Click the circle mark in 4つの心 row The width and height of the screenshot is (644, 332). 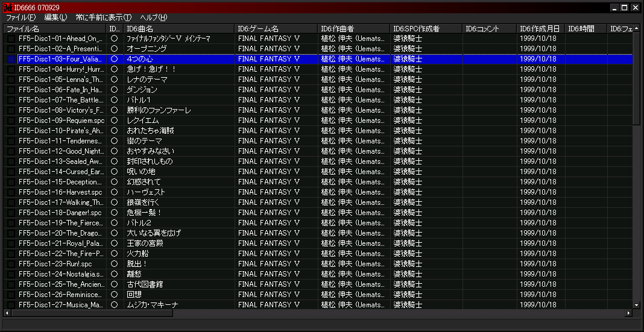tap(115, 59)
